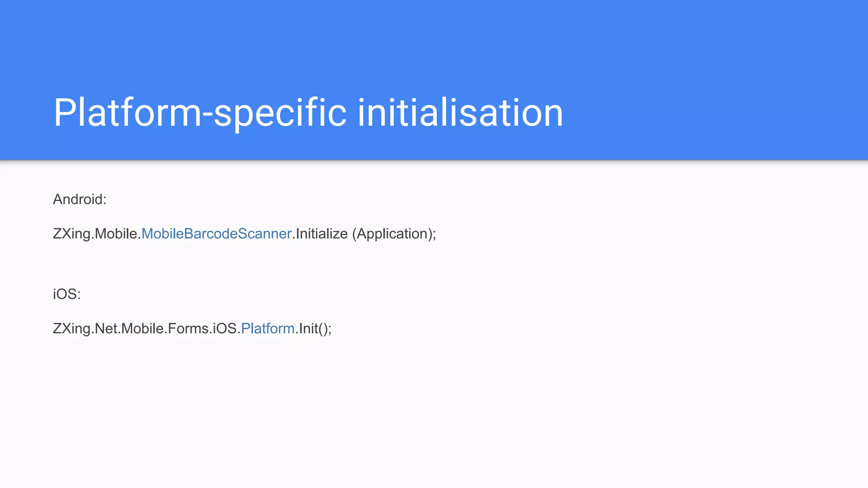This screenshot has width=868, height=488.
Task: Click ZXing at start of Android code line
Action: 72,234
